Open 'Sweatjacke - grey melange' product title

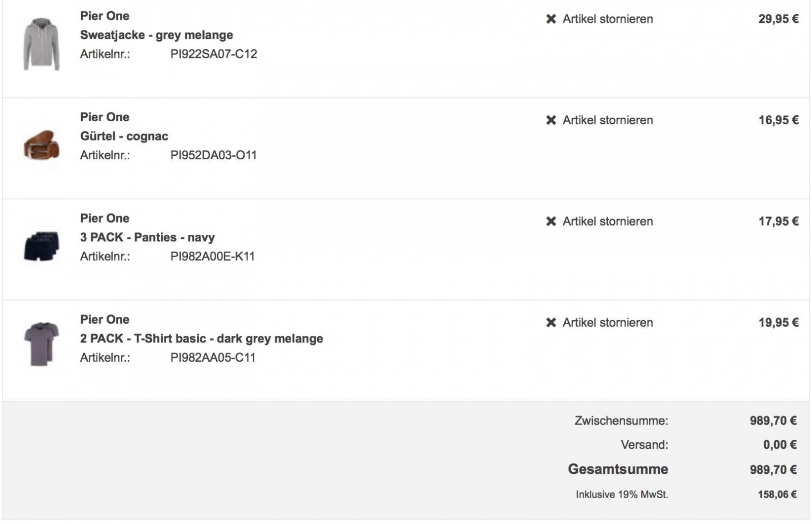coord(156,35)
